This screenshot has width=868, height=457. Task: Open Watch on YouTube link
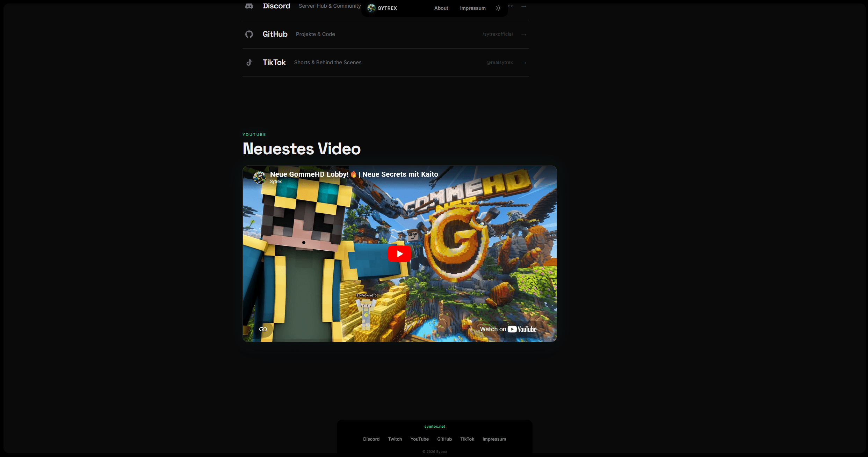pyautogui.click(x=508, y=329)
